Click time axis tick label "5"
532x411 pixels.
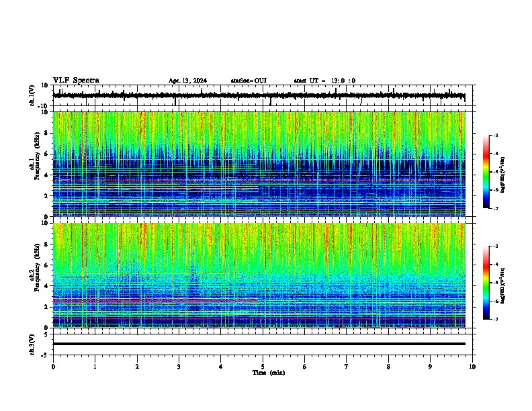point(263,367)
